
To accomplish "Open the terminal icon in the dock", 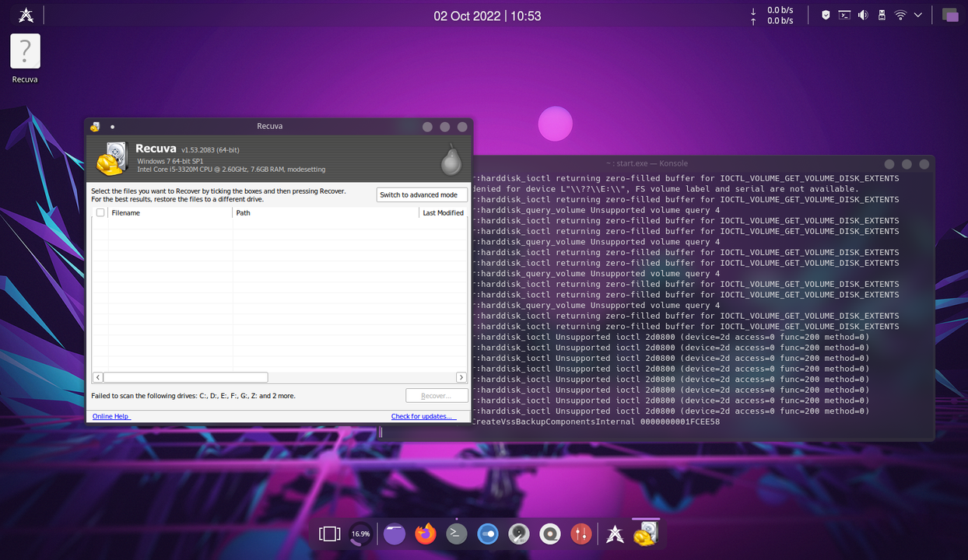I will 457,534.
